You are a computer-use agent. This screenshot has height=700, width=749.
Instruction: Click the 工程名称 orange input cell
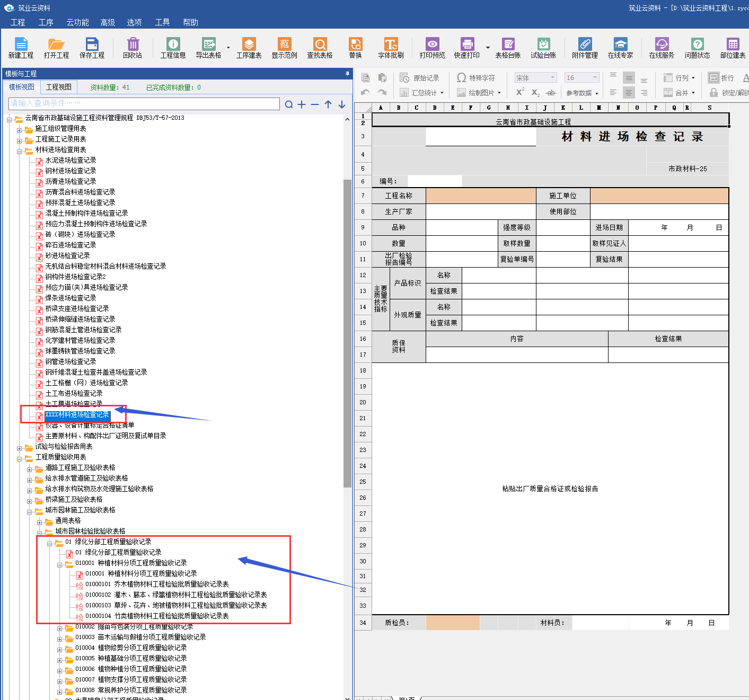[481, 196]
